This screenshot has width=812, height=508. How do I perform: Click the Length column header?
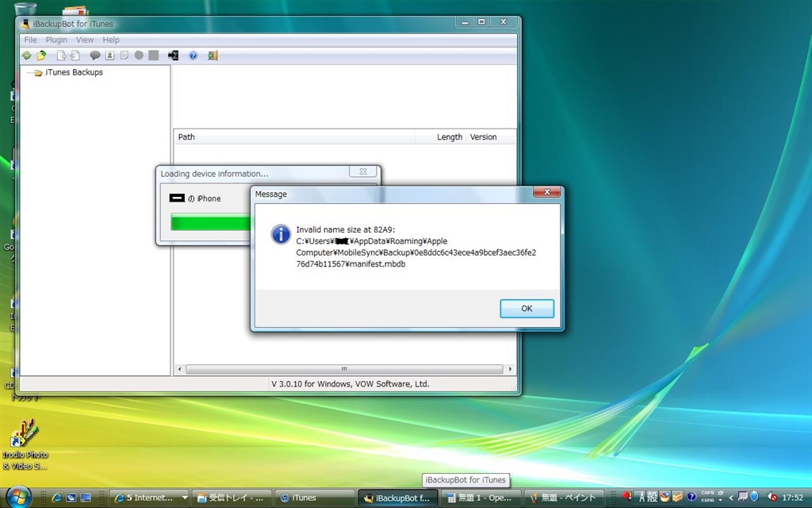[x=440, y=137]
